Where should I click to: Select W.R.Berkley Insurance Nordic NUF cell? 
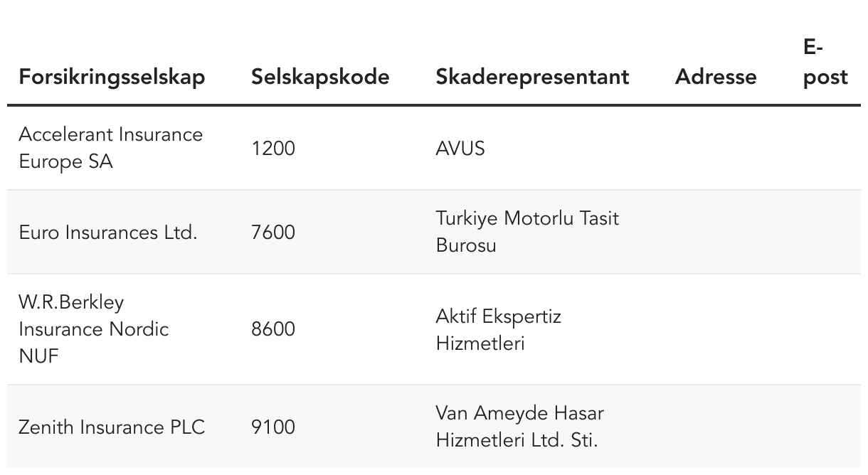(x=94, y=329)
